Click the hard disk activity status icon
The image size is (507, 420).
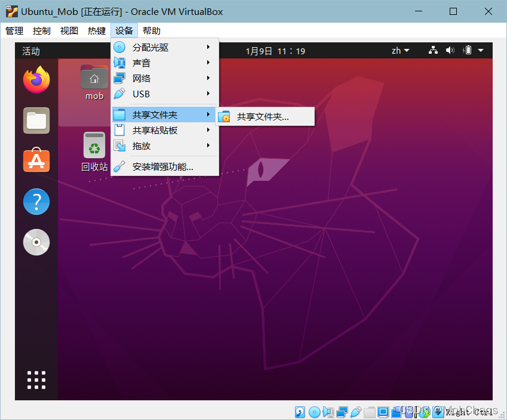click(x=300, y=412)
